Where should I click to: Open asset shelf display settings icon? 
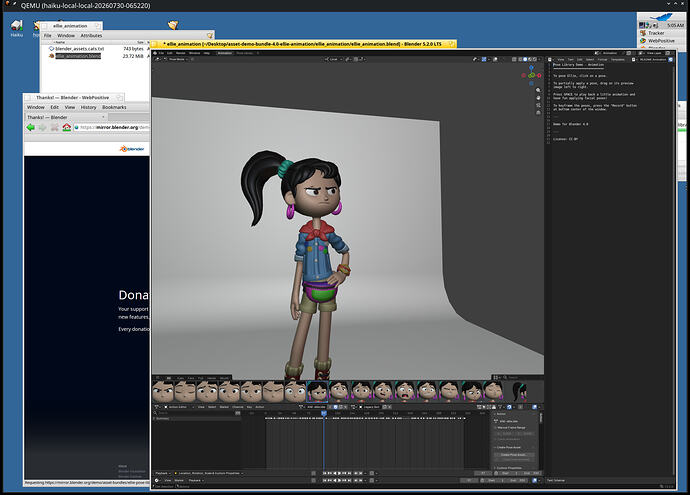pyautogui.click(x=496, y=378)
